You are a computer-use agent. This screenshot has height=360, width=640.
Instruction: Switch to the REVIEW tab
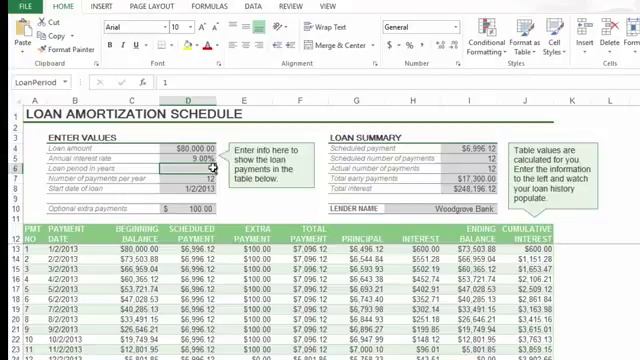pos(291,7)
